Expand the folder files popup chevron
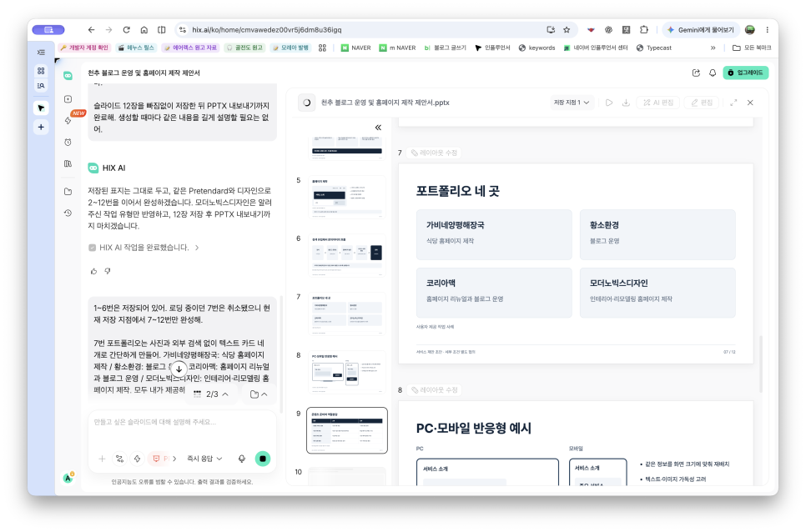Image resolution: width=806 pixels, height=532 pixels. click(259, 394)
